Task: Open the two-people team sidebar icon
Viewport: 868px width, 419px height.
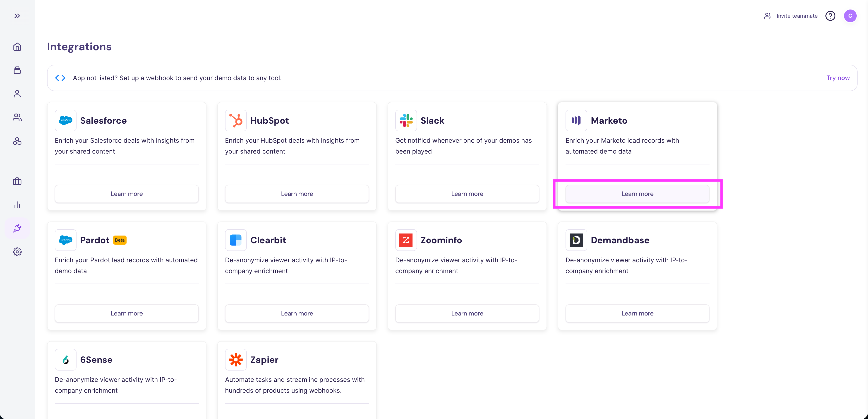Action: tap(17, 117)
